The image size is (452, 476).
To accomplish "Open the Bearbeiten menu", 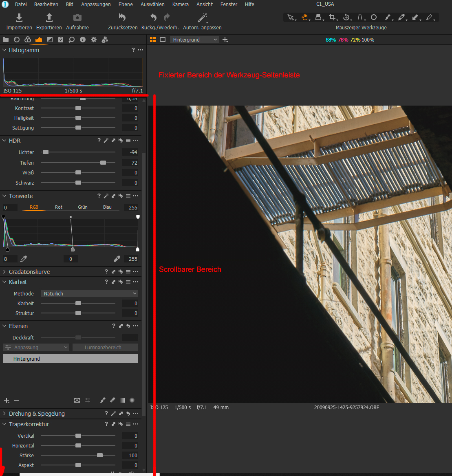I will (46, 4).
